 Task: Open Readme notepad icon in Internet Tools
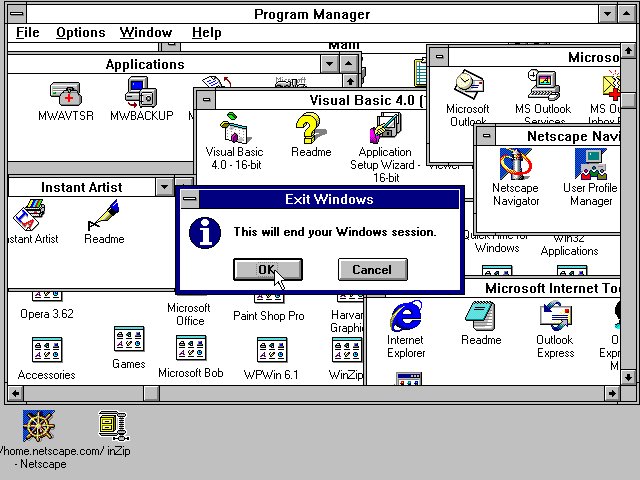point(480,316)
